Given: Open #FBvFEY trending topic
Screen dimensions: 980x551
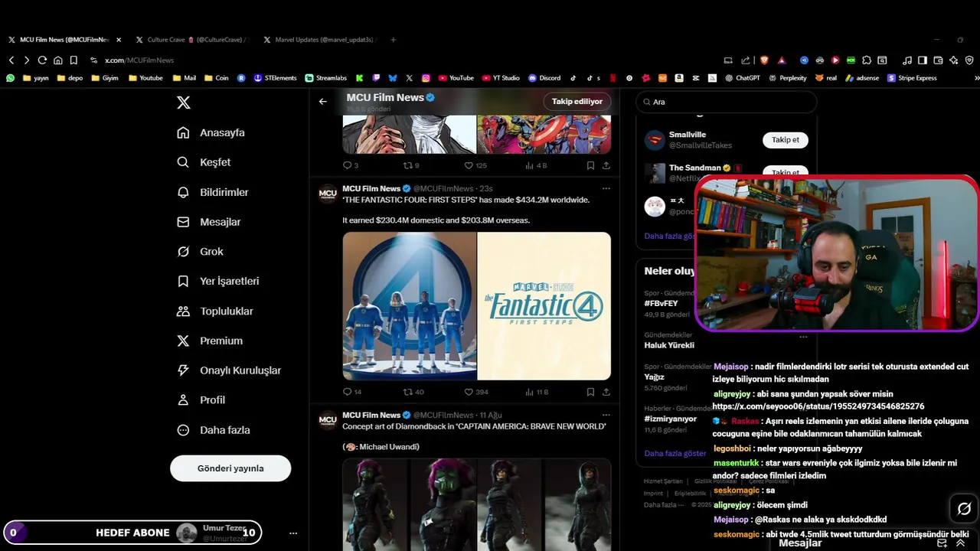Looking at the screenshot, I should coord(661,304).
